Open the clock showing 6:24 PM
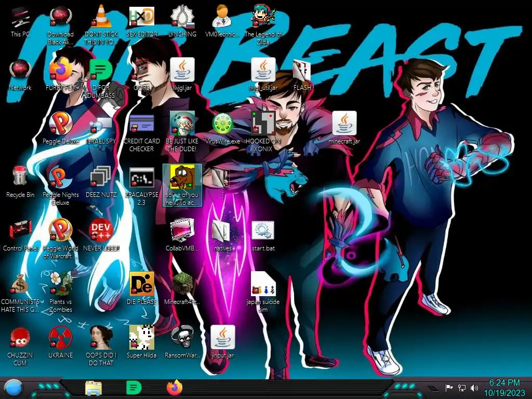 504,383
